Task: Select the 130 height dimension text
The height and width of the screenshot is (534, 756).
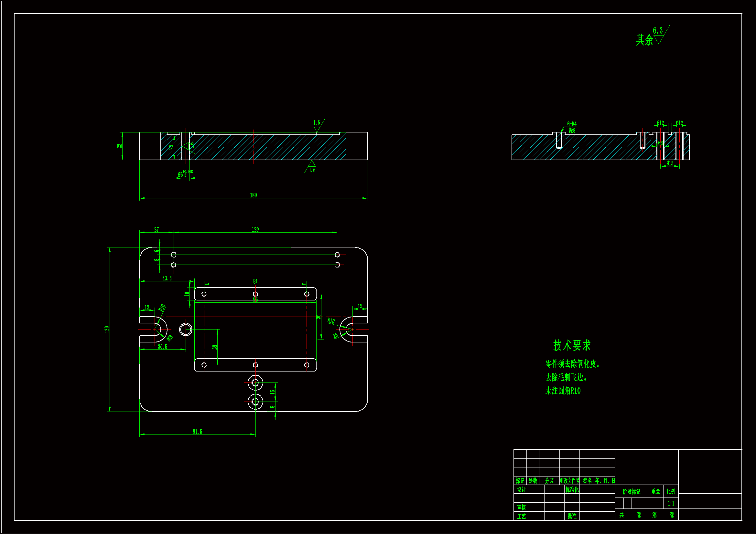Action: [x=107, y=330]
